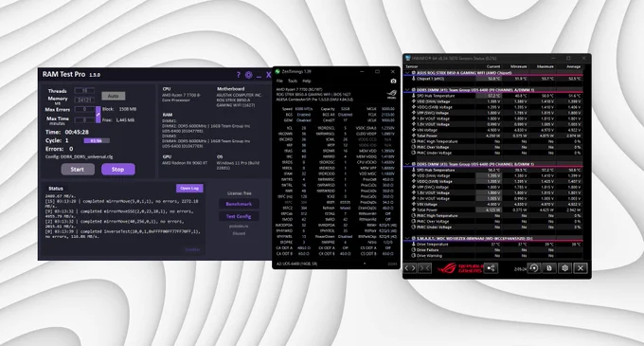Open the Help menu in ZenTimings
The width and height of the screenshot is (644, 346).
coord(307,81)
